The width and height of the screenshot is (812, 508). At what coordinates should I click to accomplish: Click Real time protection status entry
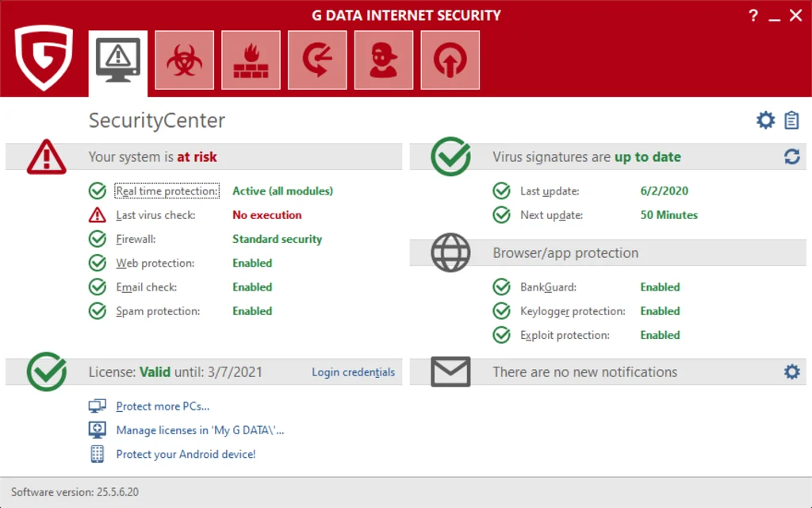pyautogui.click(x=155, y=191)
